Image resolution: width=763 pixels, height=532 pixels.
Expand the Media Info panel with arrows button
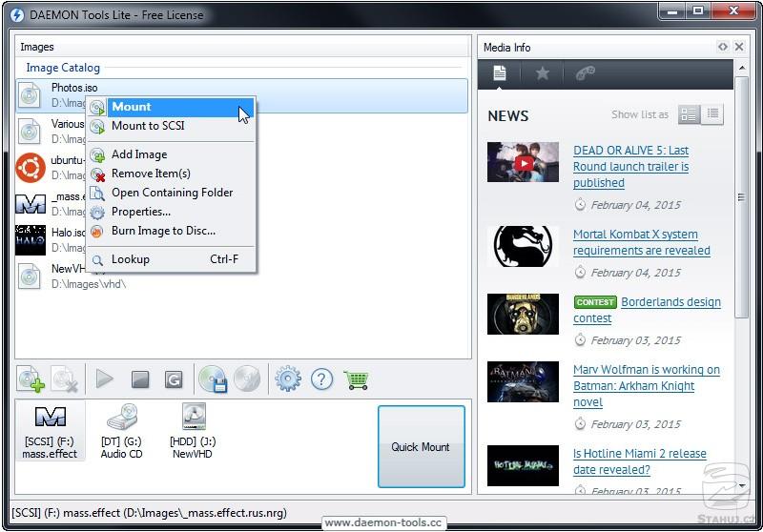click(723, 47)
